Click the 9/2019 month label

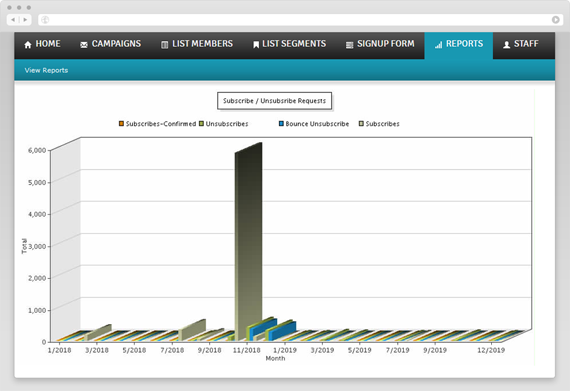click(x=435, y=350)
